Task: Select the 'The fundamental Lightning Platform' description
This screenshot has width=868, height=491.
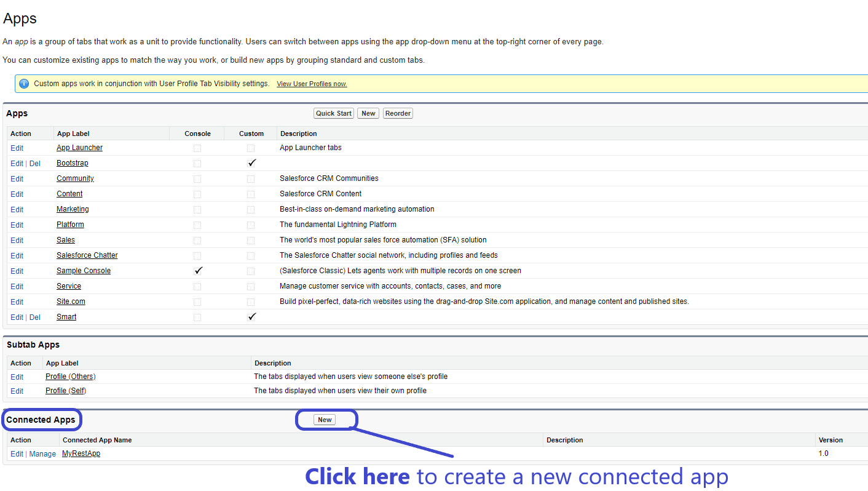Action: tap(338, 225)
